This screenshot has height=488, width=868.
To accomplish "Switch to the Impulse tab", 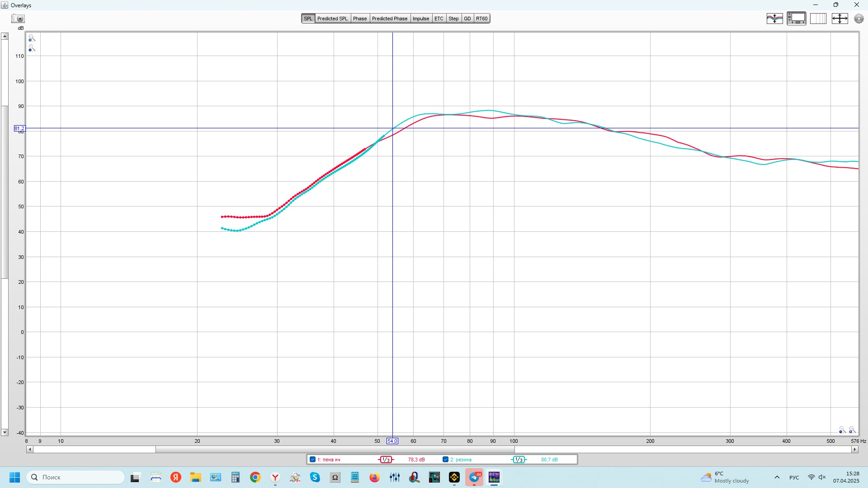I will tap(420, 19).
